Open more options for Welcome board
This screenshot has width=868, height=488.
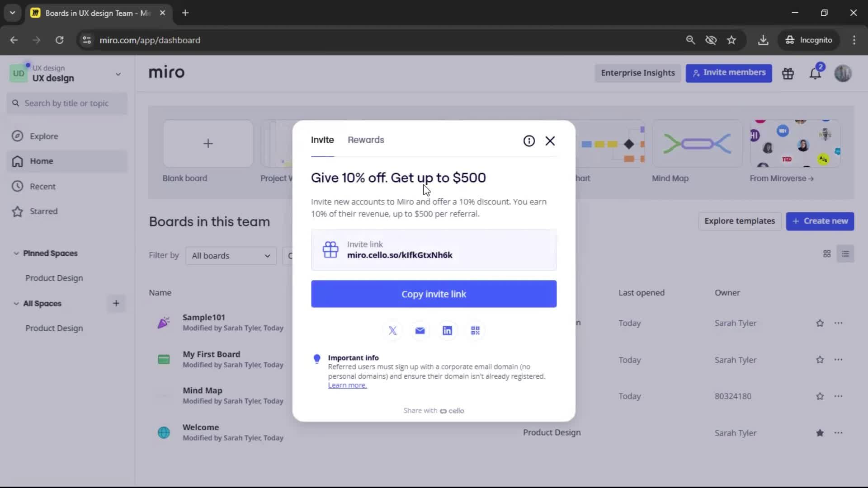[x=838, y=433]
